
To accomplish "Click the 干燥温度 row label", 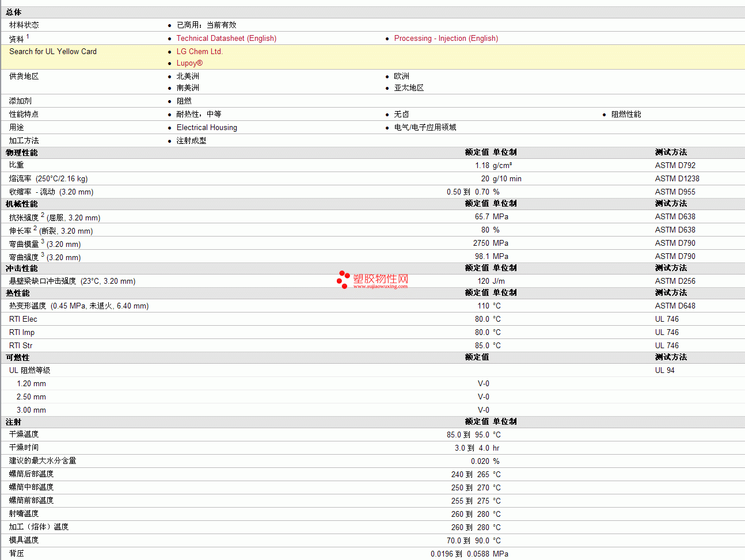I will pos(24,435).
